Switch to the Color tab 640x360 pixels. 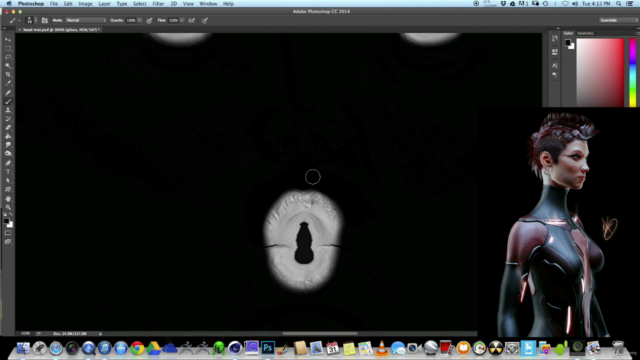pos(568,33)
